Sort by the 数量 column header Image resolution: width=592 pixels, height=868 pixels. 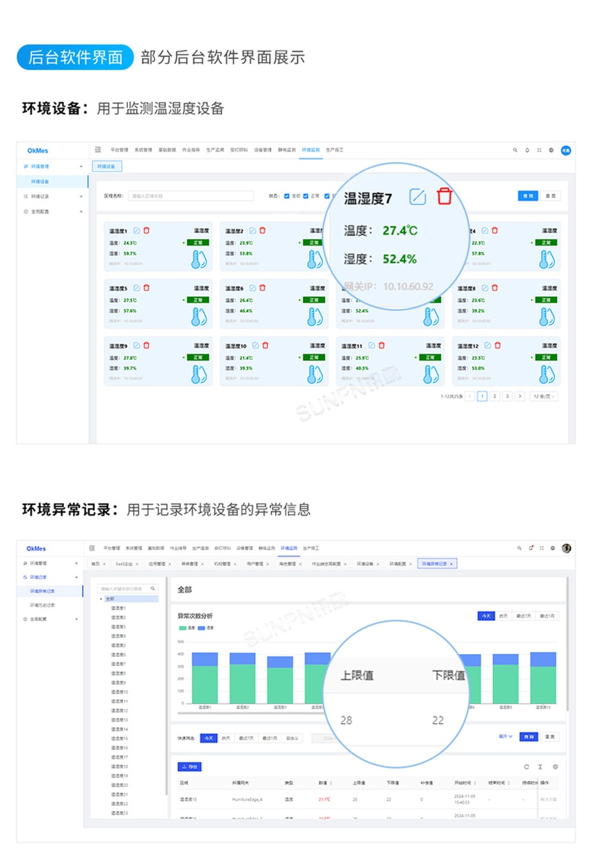(325, 783)
